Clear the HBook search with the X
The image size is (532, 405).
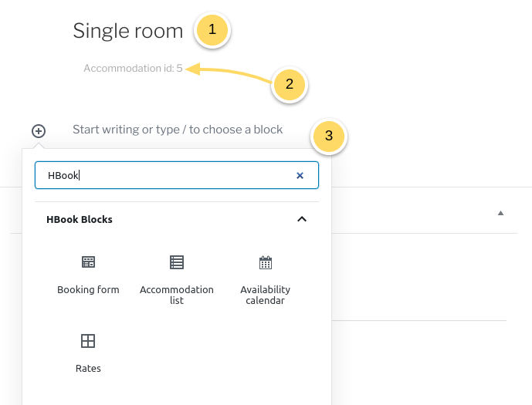tap(300, 176)
